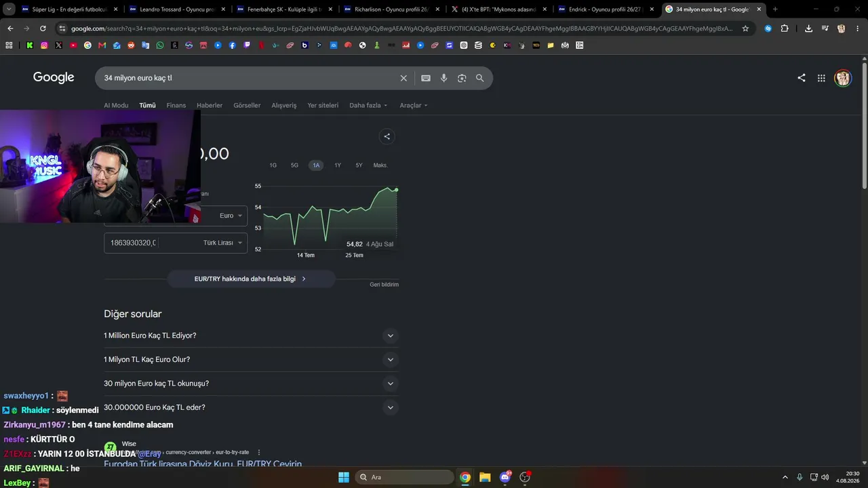
Task: Open the Chrome extensions puzzle menu
Action: click(785, 28)
